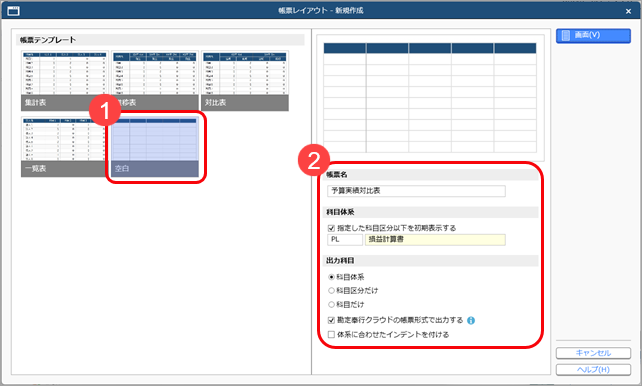Select the 科目区分だけ radio button

pyautogui.click(x=331, y=291)
